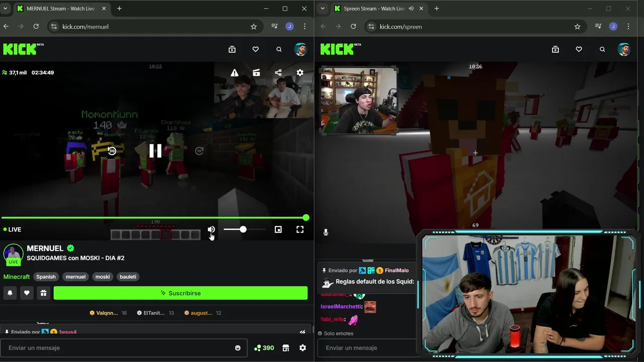Toggle notifications bell for MERNUEL

(x=10, y=293)
